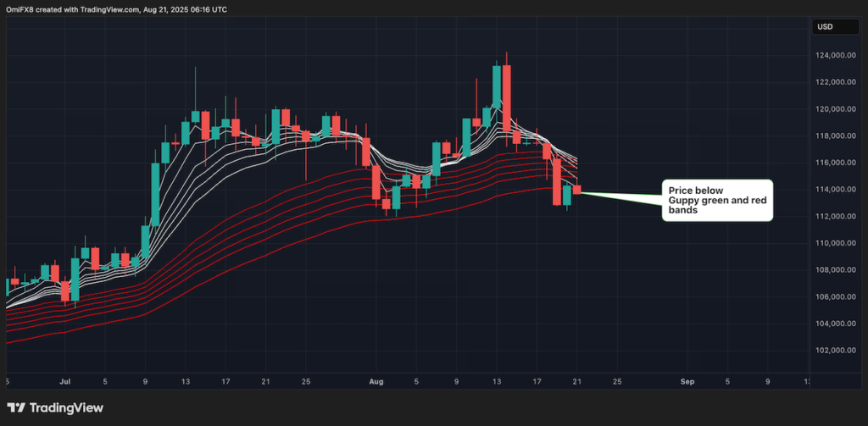The width and height of the screenshot is (868, 426).
Task: Open the USD currency selector
Action: (x=824, y=28)
